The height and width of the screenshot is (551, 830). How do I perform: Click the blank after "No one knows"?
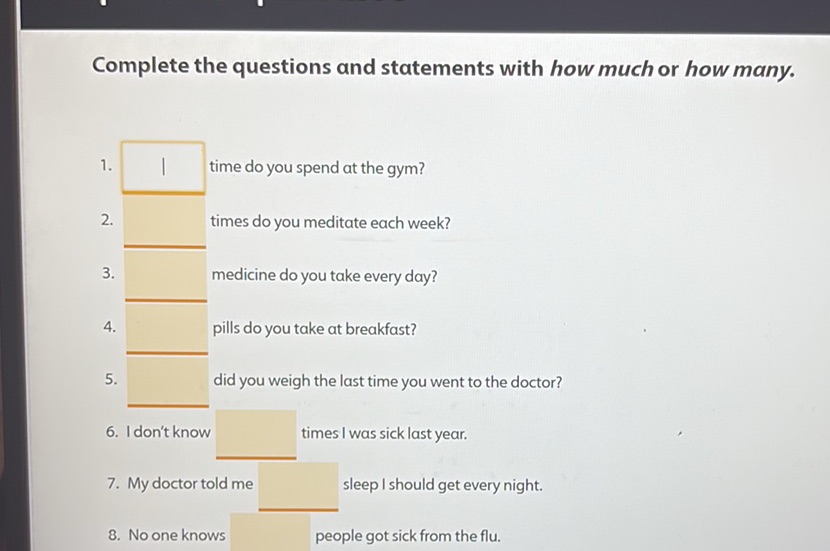(270, 532)
